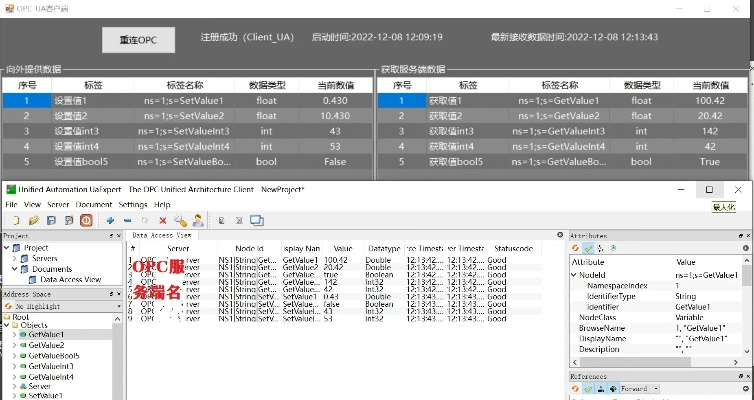This screenshot has width=754, height=400.
Task: Click the wrench server settings icon
Action: click(180, 220)
